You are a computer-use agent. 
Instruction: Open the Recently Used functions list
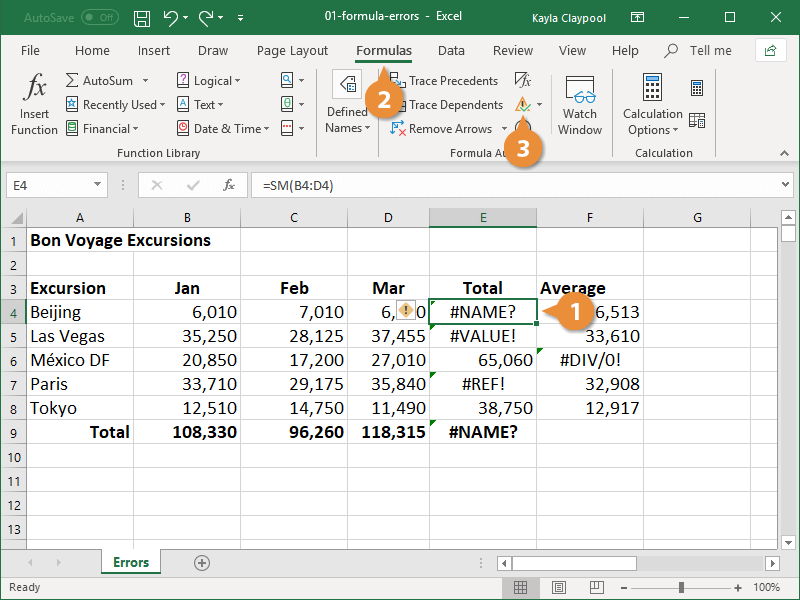pos(115,105)
